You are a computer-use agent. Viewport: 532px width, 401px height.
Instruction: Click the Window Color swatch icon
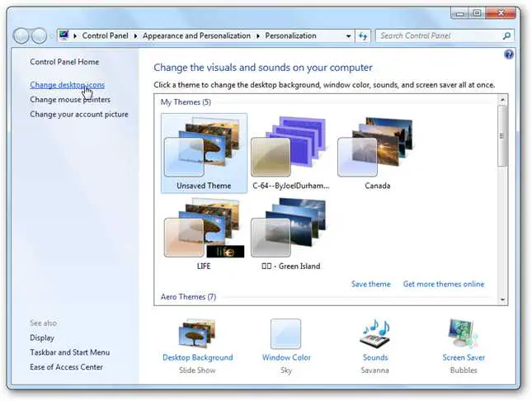tap(285, 334)
